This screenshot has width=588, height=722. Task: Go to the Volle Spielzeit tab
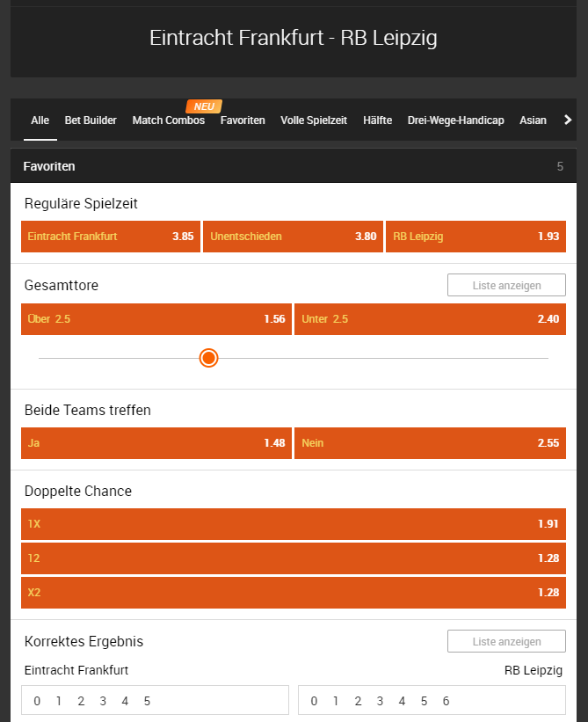314,120
